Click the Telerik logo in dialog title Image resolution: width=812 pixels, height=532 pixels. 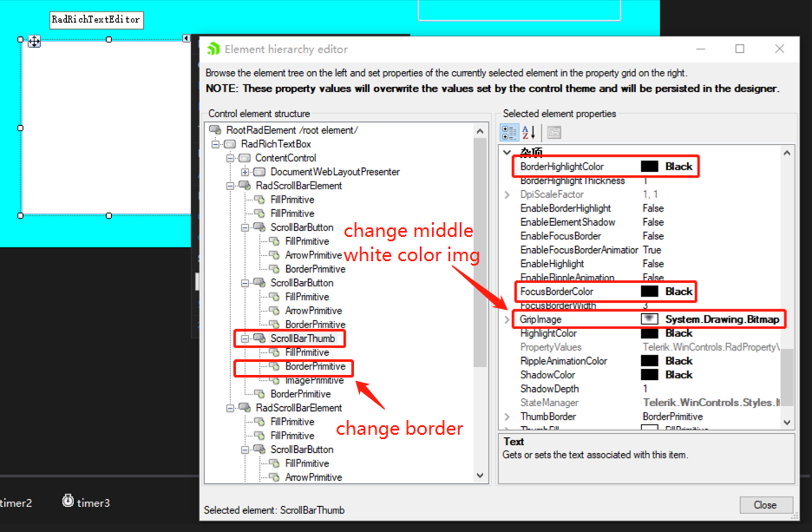click(213, 49)
